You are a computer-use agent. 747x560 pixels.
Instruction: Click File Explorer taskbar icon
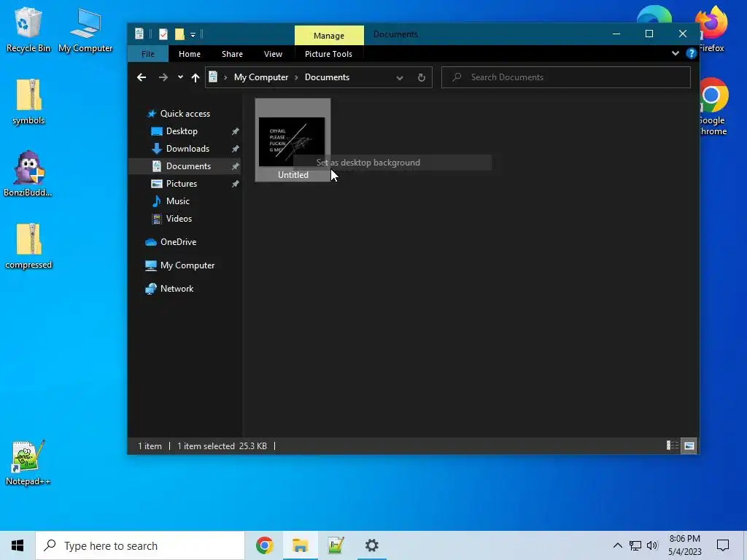pyautogui.click(x=300, y=545)
